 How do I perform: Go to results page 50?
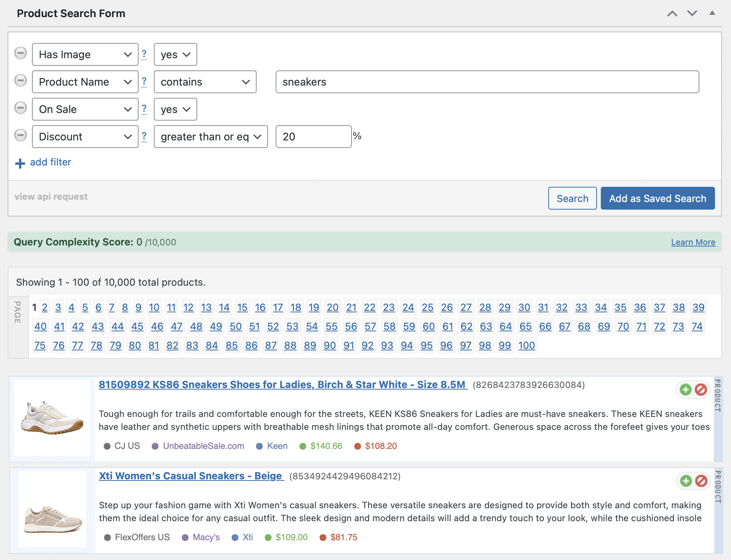235,326
